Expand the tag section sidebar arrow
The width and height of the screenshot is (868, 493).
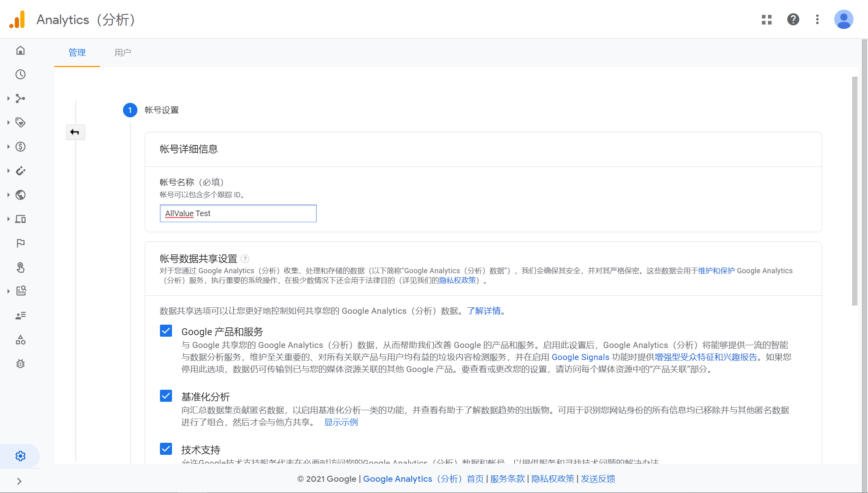(8, 123)
